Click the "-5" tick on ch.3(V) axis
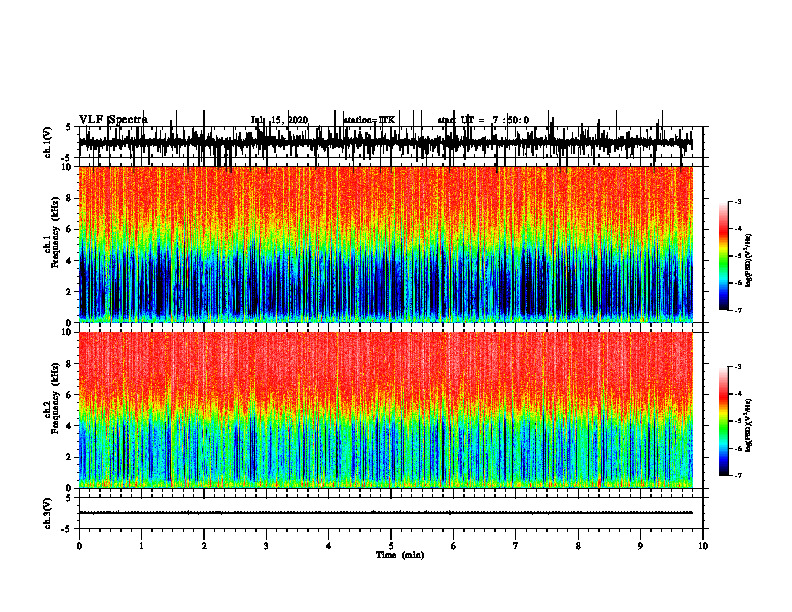Viewport: 792px width, 612px height. click(67, 529)
